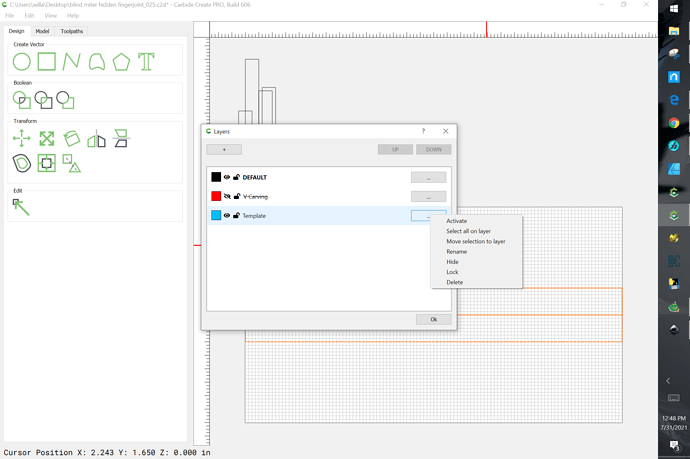This screenshot has width=690, height=459.
Task: Apply Boolean Intersection operation
Action: pyautogui.click(x=44, y=100)
